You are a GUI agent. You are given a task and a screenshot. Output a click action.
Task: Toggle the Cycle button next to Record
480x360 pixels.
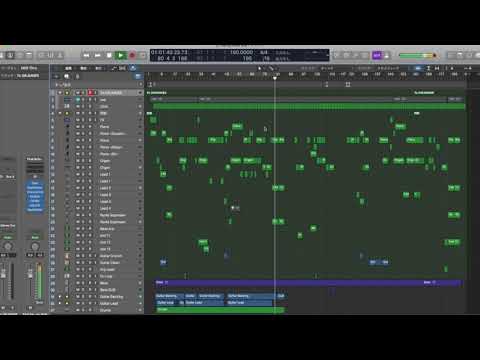[x=143, y=55]
